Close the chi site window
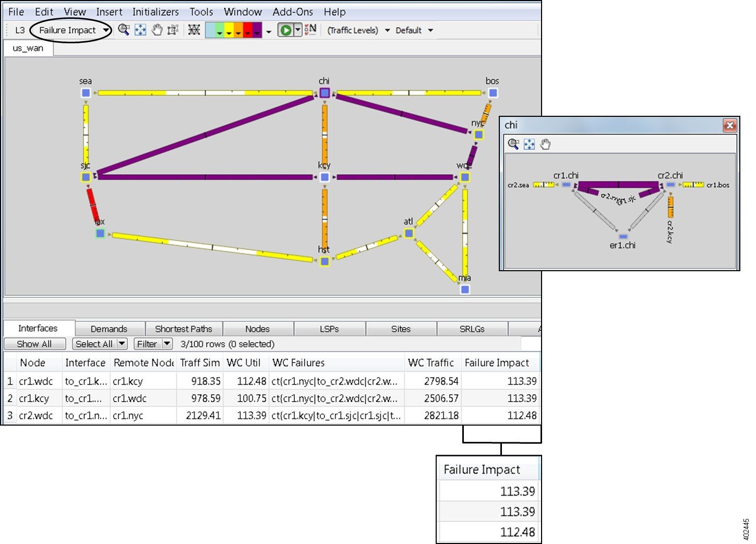The image size is (756, 544). tap(730, 125)
